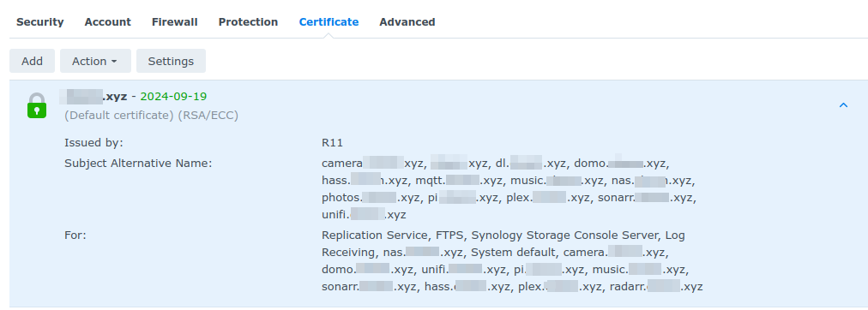Open the Firewall tab

pos(175,22)
